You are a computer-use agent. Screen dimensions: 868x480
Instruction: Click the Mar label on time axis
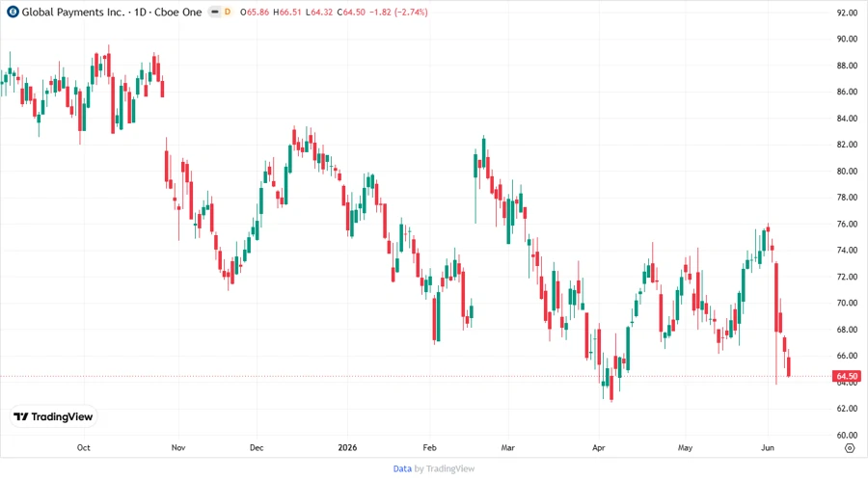click(508, 447)
